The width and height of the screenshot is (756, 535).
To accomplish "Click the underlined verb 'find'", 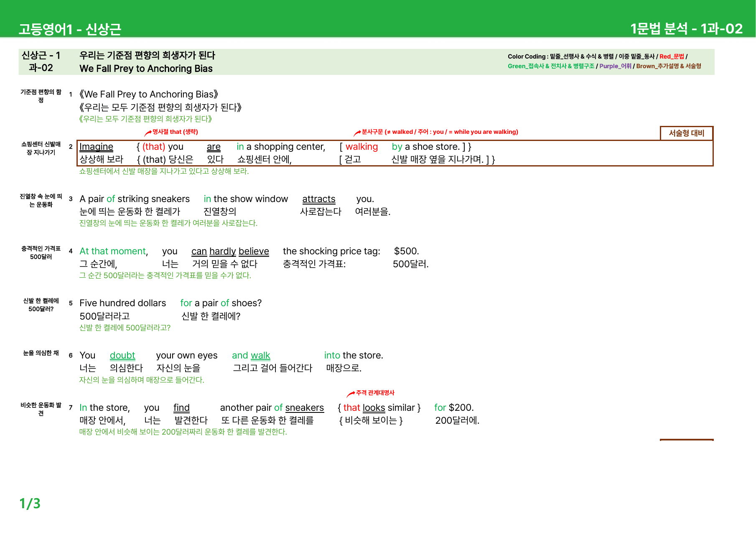I will pyautogui.click(x=181, y=407).
